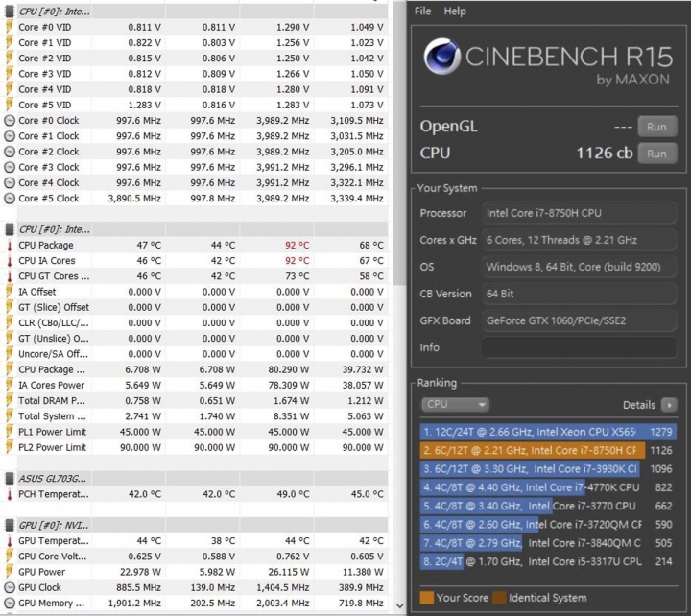Viewport: 691px width, 616px height.
Task: Select ranking entry Intel Xeon CPU X5650
Action: coord(548,432)
